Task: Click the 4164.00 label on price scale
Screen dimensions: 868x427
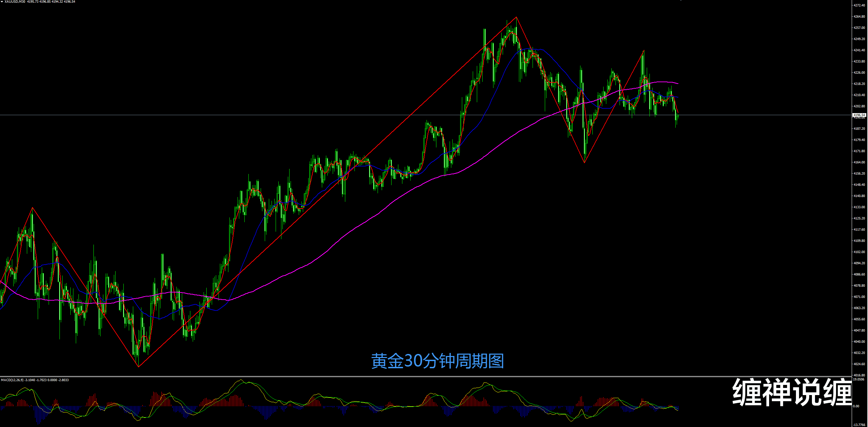Action: click(860, 162)
